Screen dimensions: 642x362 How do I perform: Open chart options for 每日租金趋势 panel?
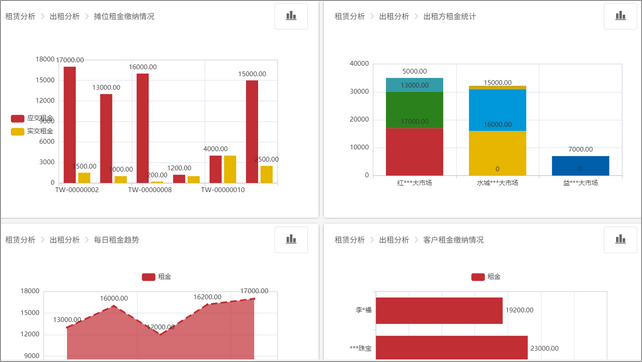(x=291, y=240)
